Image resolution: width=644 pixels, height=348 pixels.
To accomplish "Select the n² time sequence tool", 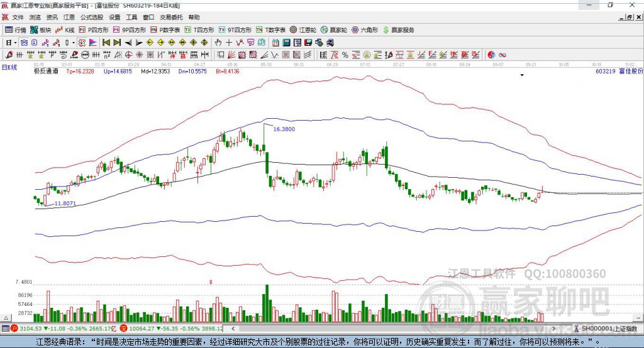I will pyautogui.click(x=107, y=55).
